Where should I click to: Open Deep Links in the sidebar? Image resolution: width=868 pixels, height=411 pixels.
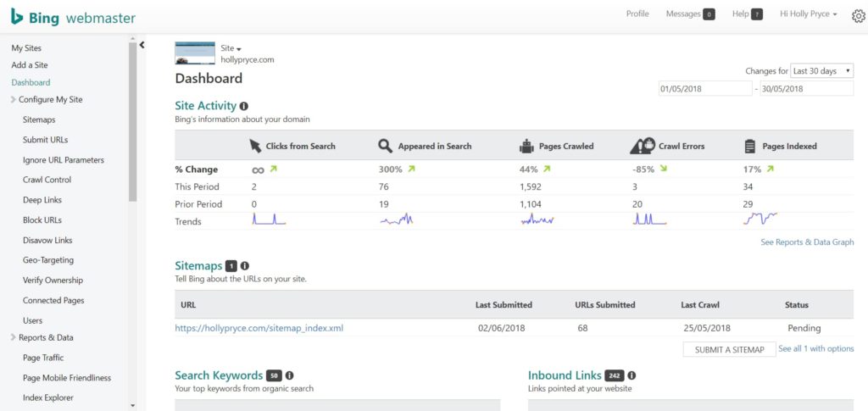pyautogui.click(x=42, y=200)
